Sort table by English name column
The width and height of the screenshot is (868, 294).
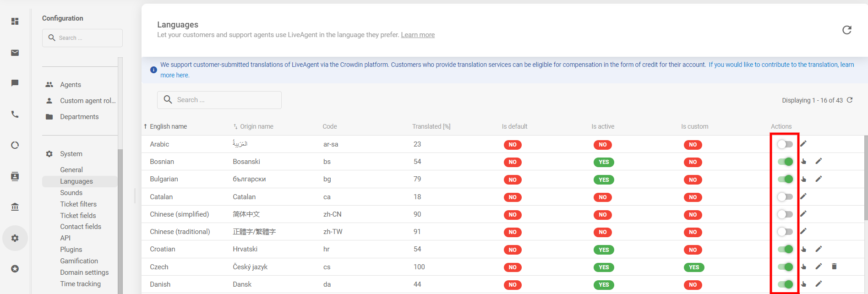point(168,127)
